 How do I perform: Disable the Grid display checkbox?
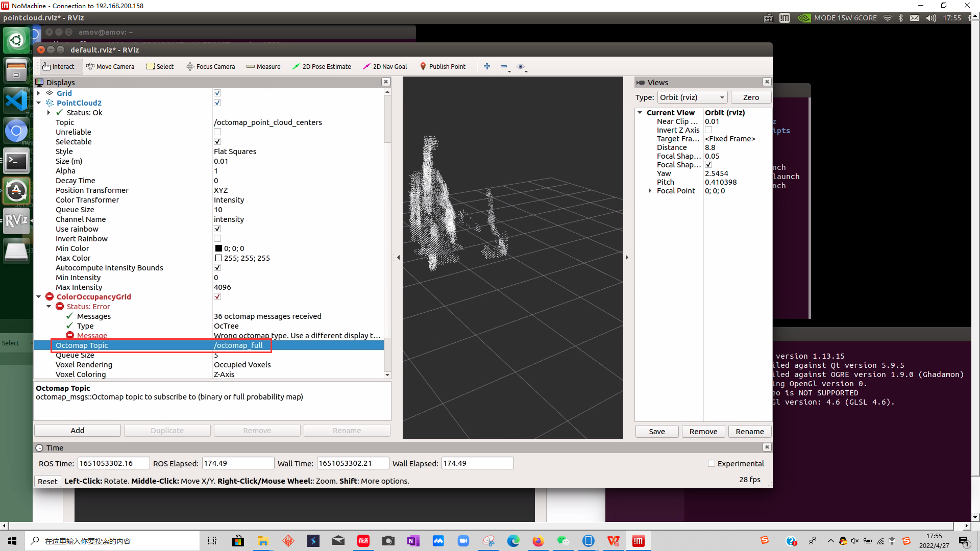point(217,93)
